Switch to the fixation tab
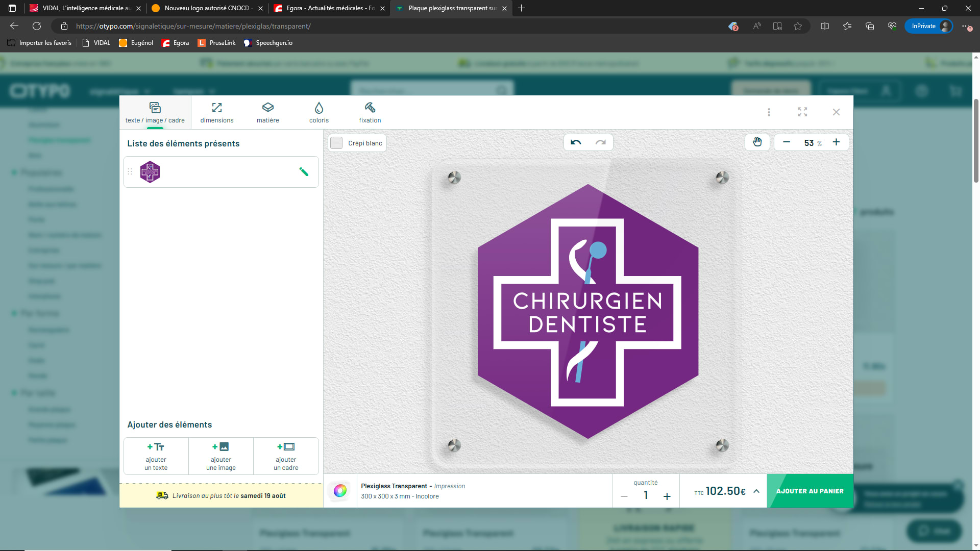Screen dimensions: 980x551 [x=370, y=112]
